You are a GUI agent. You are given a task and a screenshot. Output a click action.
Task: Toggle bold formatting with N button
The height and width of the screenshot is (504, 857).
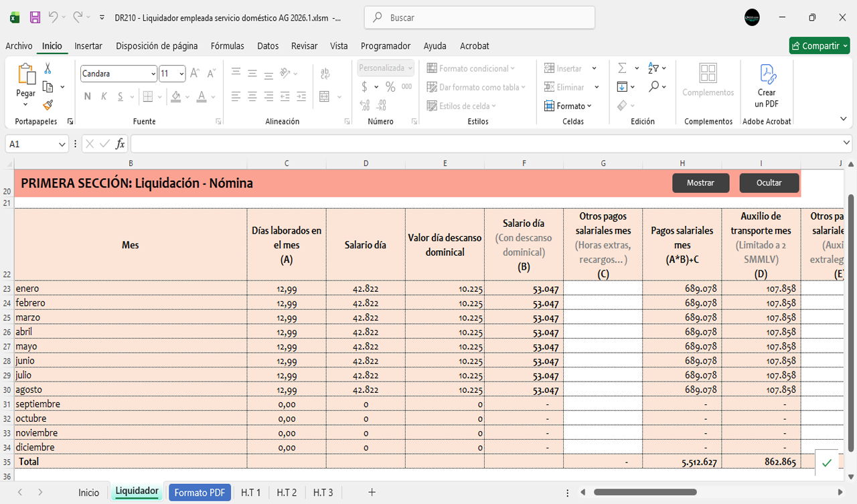(x=88, y=96)
